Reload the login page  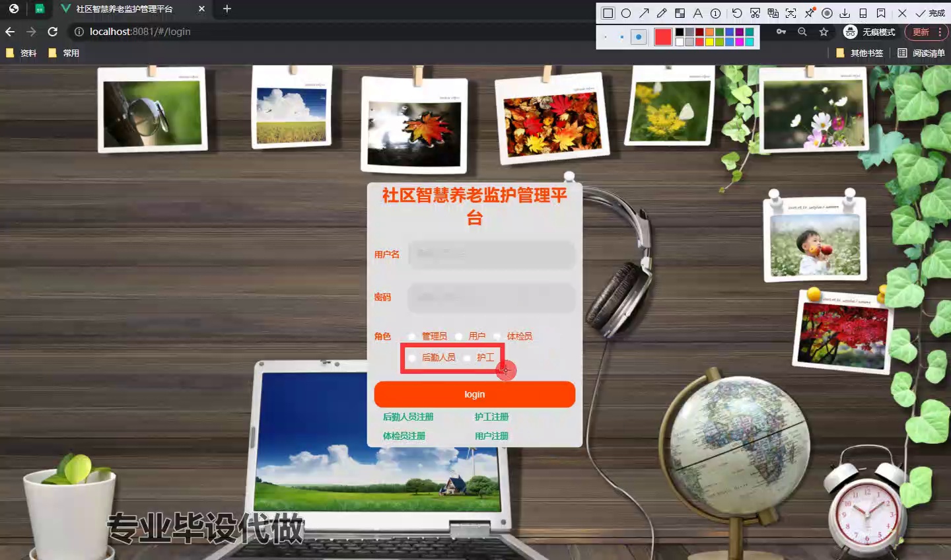click(53, 32)
